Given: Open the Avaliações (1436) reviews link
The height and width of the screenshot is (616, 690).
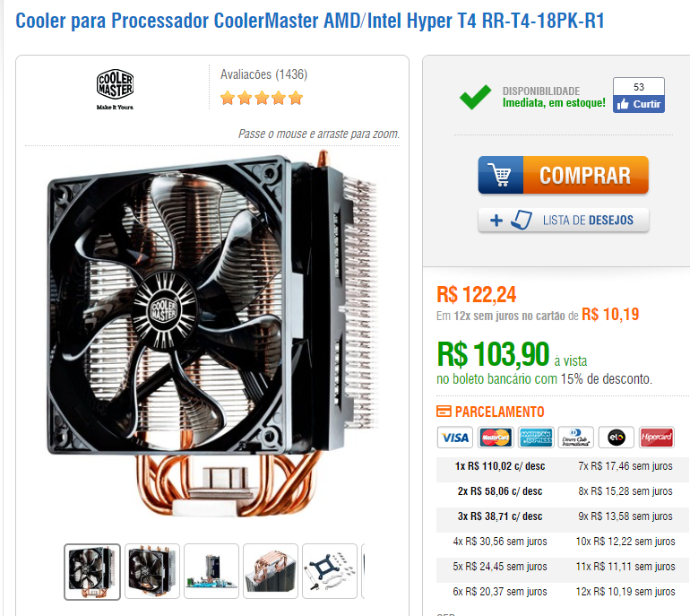Looking at the screenshot, I should pyautogui.click(x=263, y=74).
